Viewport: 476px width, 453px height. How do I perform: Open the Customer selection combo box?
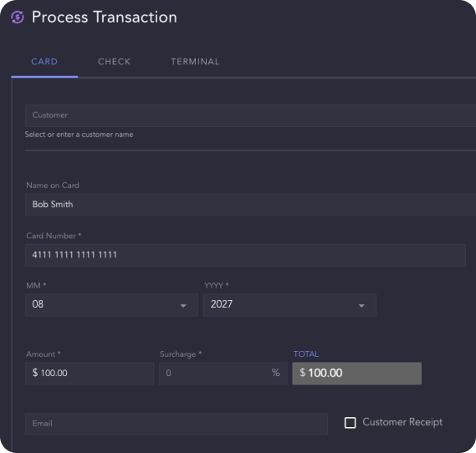click(x=250, y=115)
